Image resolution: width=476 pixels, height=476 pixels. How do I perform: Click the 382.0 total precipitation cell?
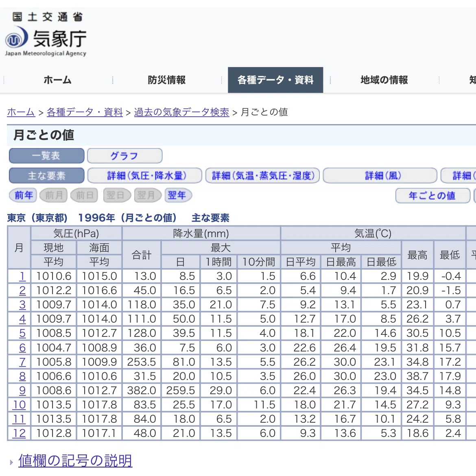(x=142, y=391)
